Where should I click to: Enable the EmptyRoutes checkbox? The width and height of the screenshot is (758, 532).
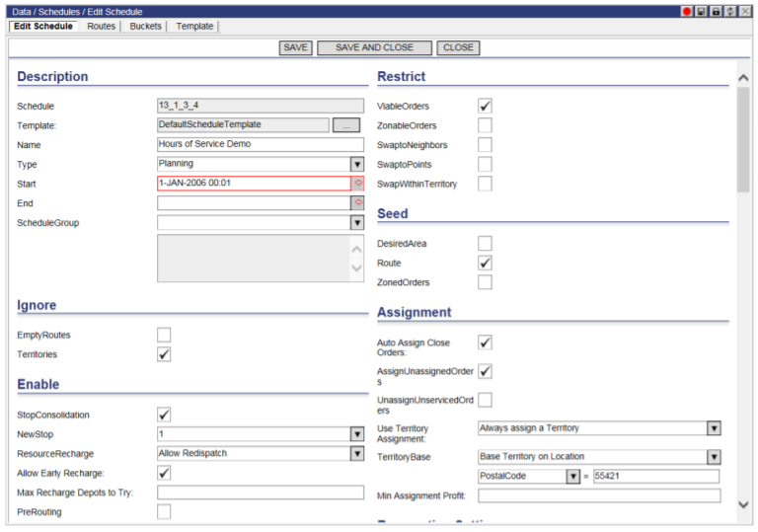[164, 335]
